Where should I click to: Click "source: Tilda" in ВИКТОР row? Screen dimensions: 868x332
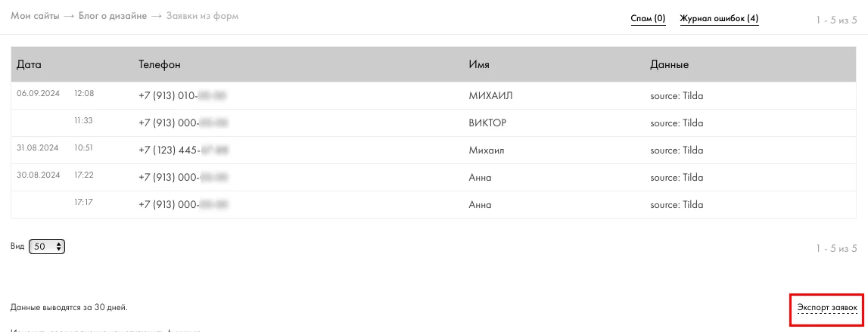(x=677, y=123)
